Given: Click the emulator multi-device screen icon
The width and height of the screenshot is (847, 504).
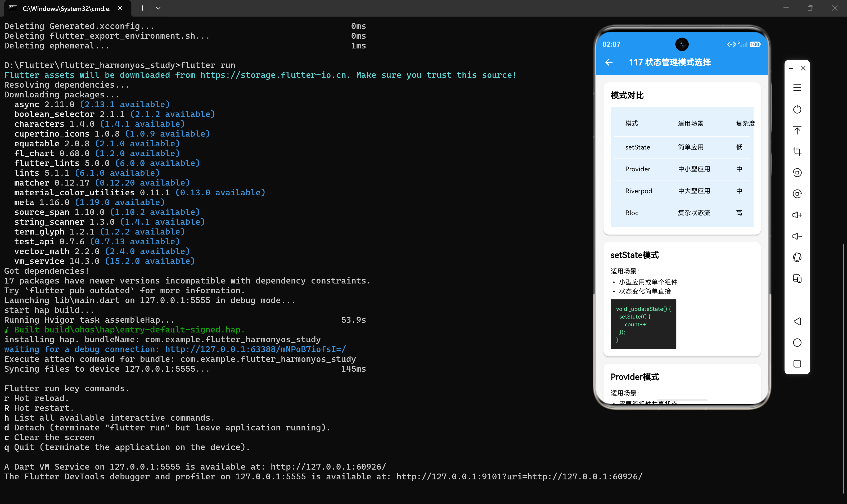Looking at the screenshot, I should pos(797,278).
